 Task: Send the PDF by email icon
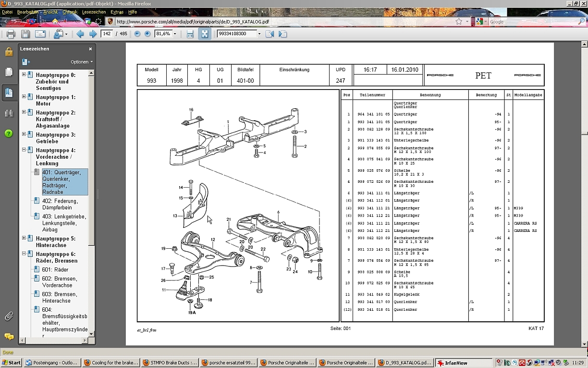pyautogui.click(x=40, y=34)
